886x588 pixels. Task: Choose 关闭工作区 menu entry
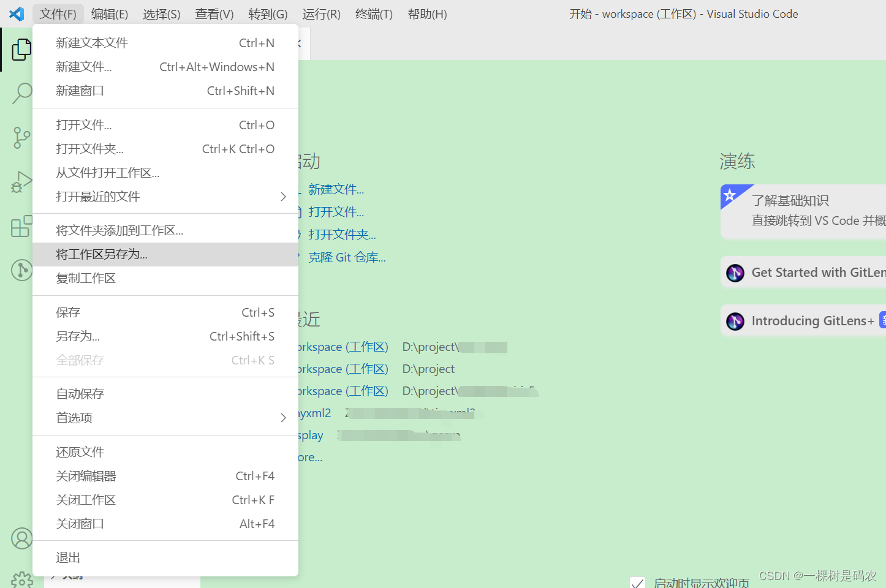tap(165, 500)
